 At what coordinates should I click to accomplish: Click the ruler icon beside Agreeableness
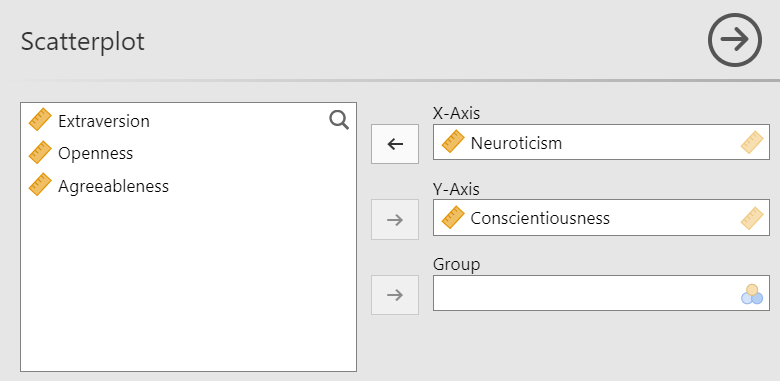coord(40,185)
